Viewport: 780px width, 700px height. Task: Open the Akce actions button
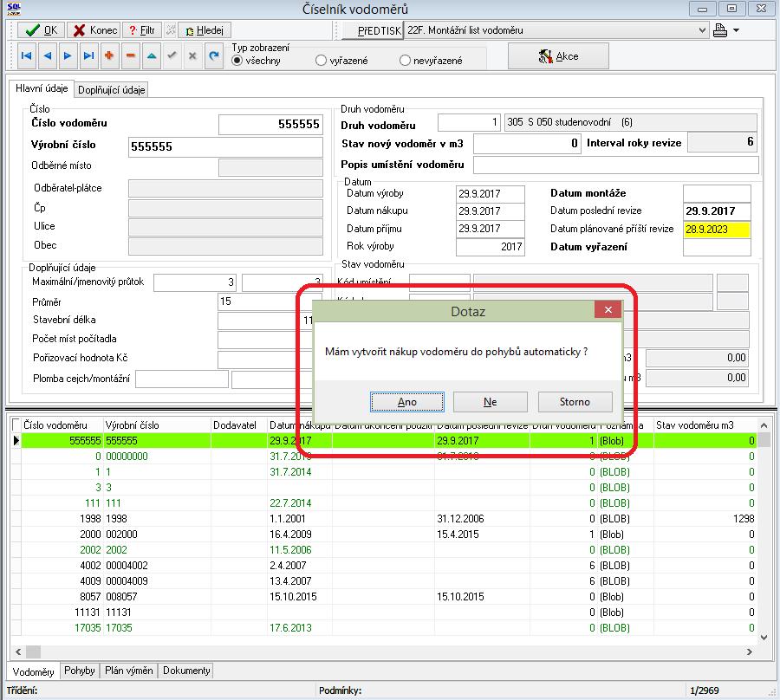click(x=558, y=56)
